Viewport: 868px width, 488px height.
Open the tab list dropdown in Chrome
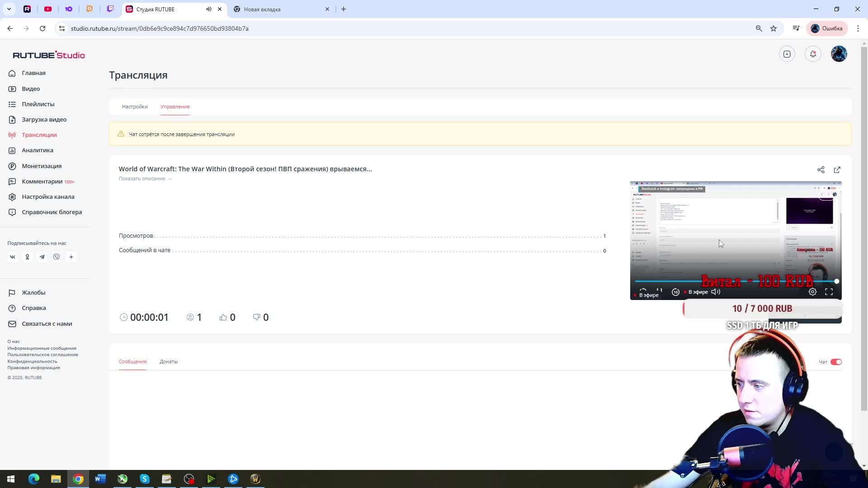click(9, 9)
